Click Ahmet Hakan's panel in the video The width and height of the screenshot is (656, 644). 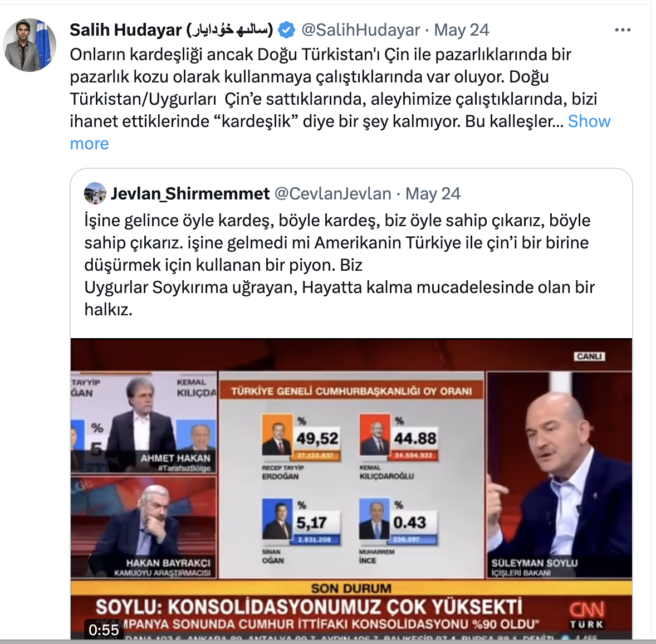[x=144, y=423]
